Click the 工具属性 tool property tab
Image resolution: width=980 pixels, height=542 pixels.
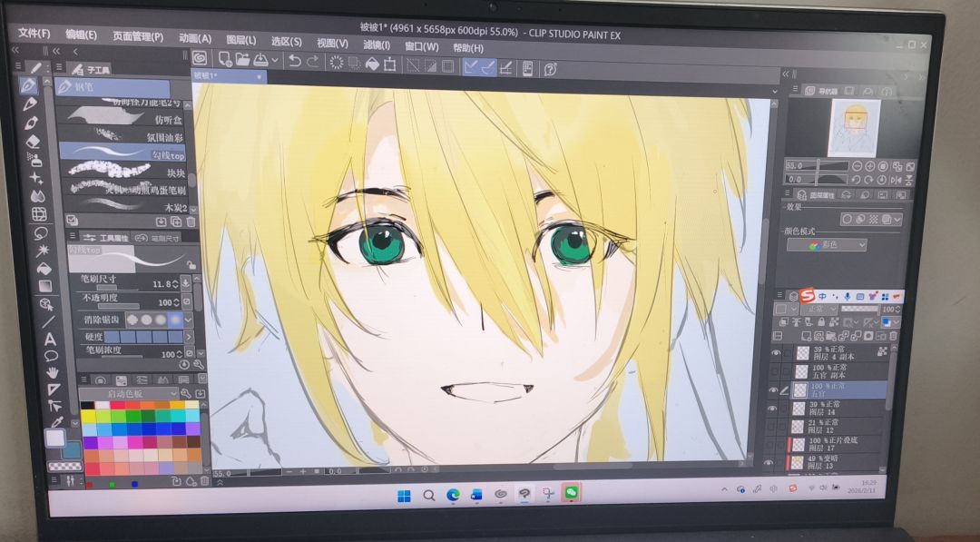[x=105, y=238]
